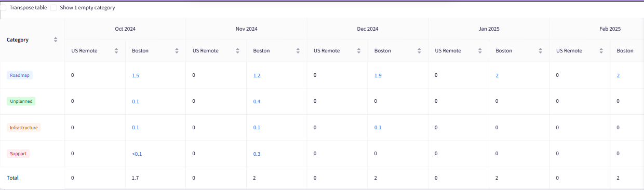The height and width of the screenshot is (190, 644).
Task: Sort Feb 2025 US Remote column
Action: tap(601, 51)
